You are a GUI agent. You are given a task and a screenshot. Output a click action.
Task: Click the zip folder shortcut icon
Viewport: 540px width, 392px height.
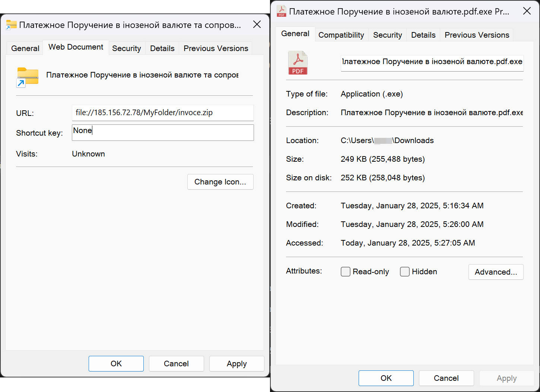(x=27, y=77)
